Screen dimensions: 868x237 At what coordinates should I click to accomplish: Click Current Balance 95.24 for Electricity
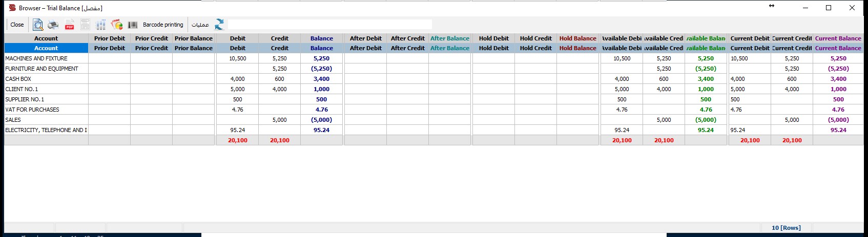(838, 130)
